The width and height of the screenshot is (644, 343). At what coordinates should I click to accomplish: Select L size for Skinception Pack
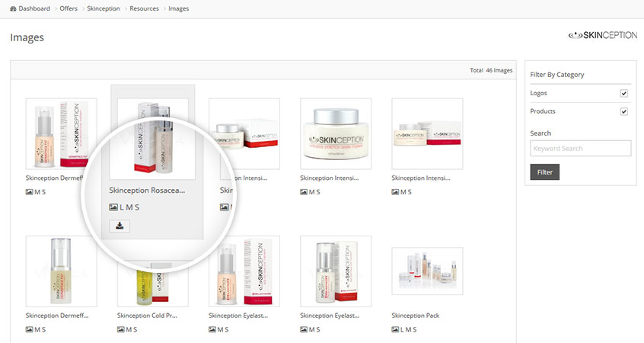pyautogui.click(x=402, y=329)
